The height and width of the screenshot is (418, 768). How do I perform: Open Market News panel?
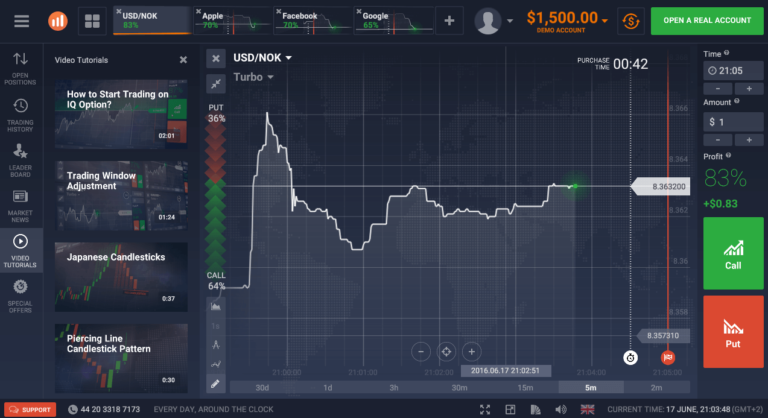pos(20,206)
